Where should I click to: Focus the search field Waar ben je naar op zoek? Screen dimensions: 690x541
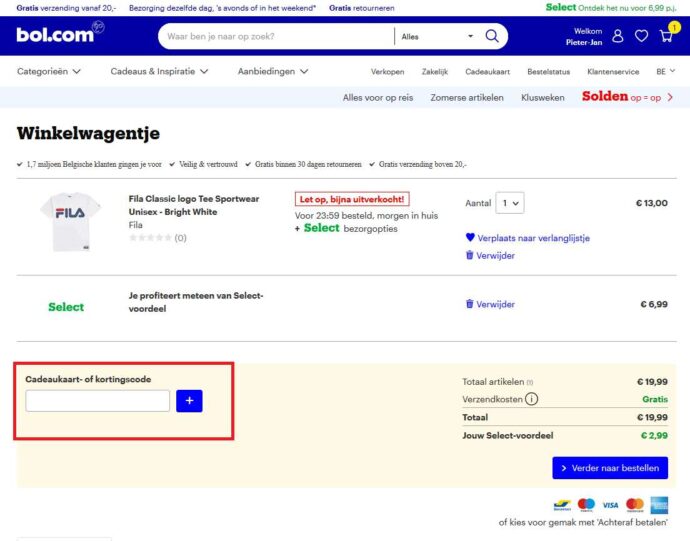tap(277, 37)
